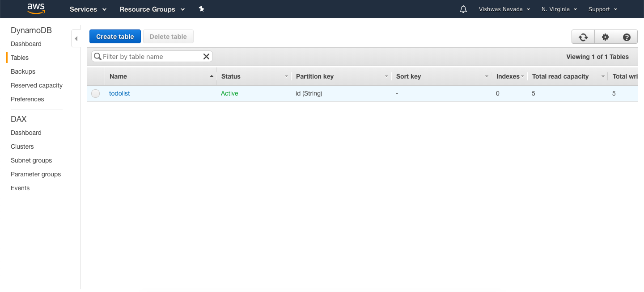Select the todolist table radio button
This screenshot has width=644, height=292.
(x=95, y=93)
